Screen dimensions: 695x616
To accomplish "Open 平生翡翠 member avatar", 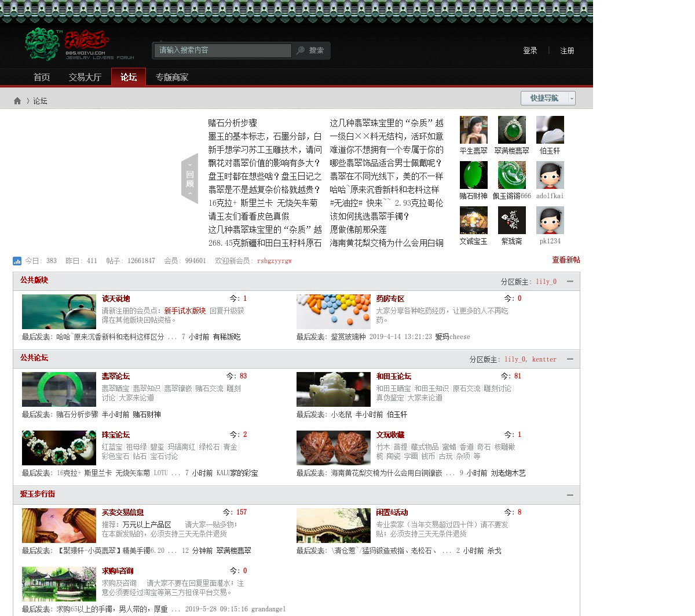I will (x=474, y=130).
